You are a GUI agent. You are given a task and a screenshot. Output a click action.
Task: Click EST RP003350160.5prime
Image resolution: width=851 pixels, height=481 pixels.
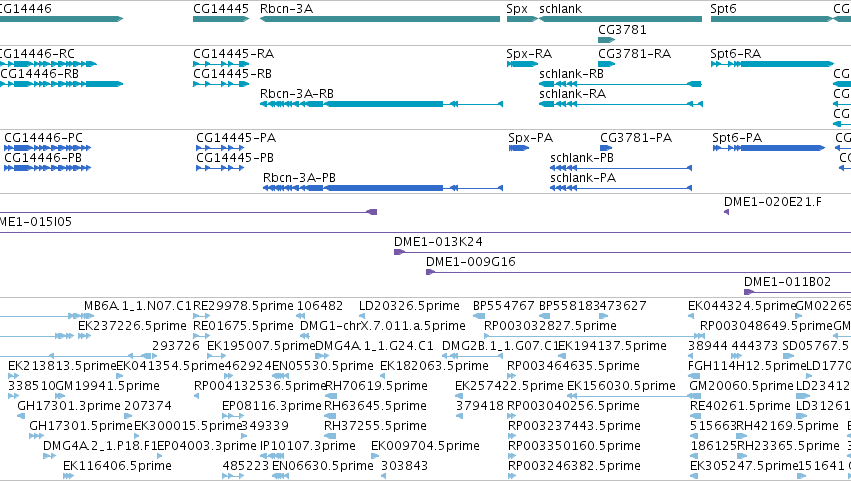coord(574,446)
